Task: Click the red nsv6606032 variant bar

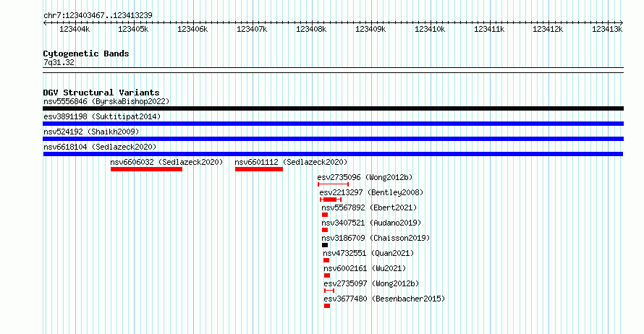Action: [x=146, y=169]
